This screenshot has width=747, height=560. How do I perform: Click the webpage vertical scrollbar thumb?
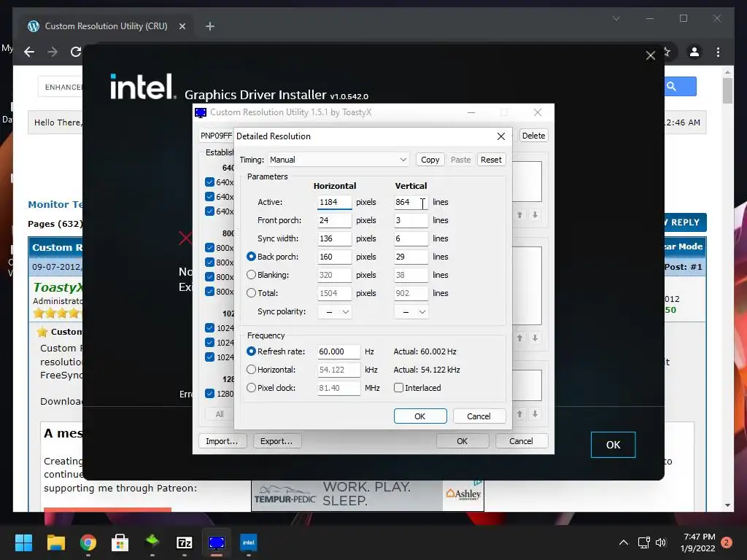727,90
